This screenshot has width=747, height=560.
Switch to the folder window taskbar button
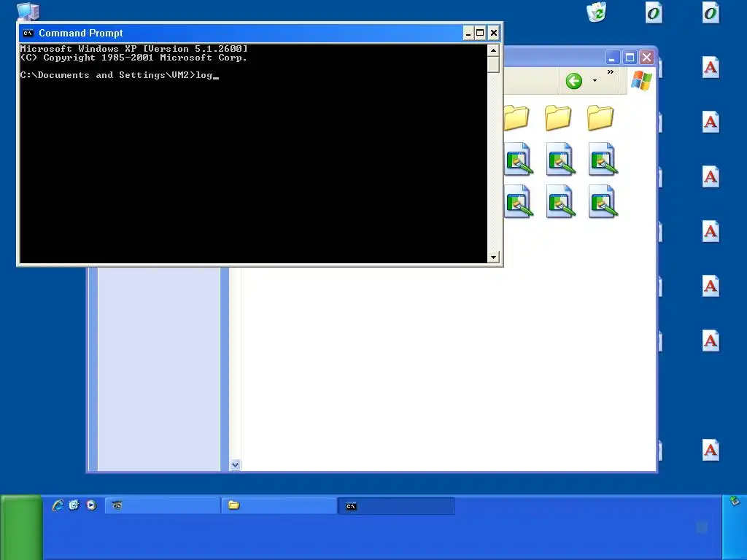pos(279,506)
